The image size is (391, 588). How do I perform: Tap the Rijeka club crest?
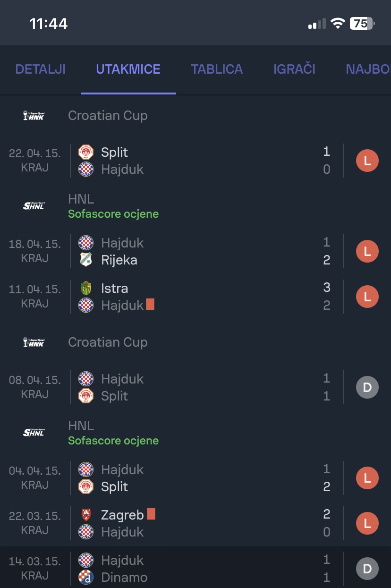coord(86,260)
